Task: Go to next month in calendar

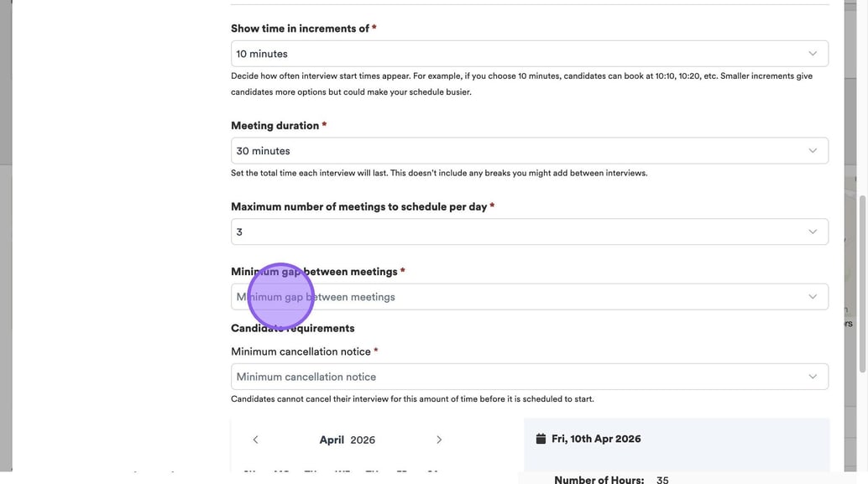Action: click(439, 440)
